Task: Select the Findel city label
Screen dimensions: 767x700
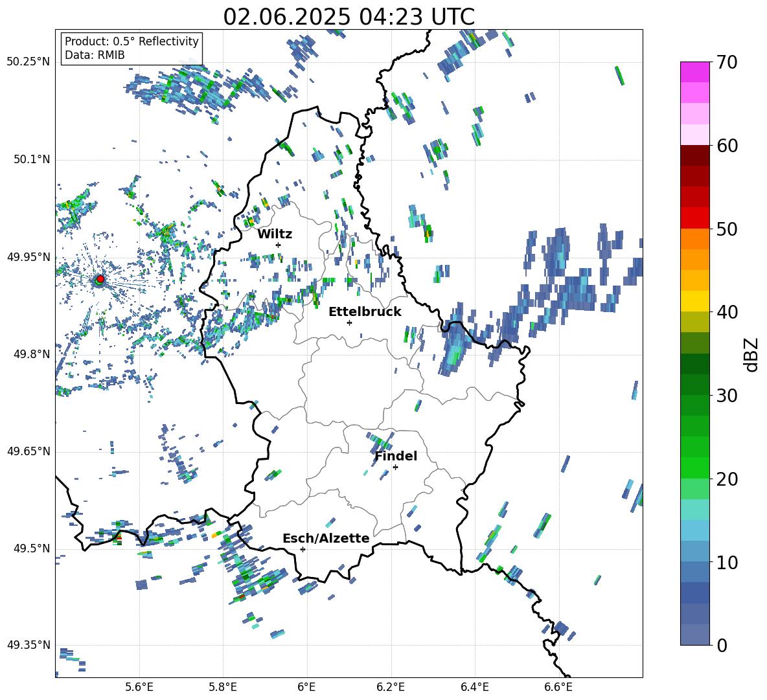Action: [x=396, y=456]
